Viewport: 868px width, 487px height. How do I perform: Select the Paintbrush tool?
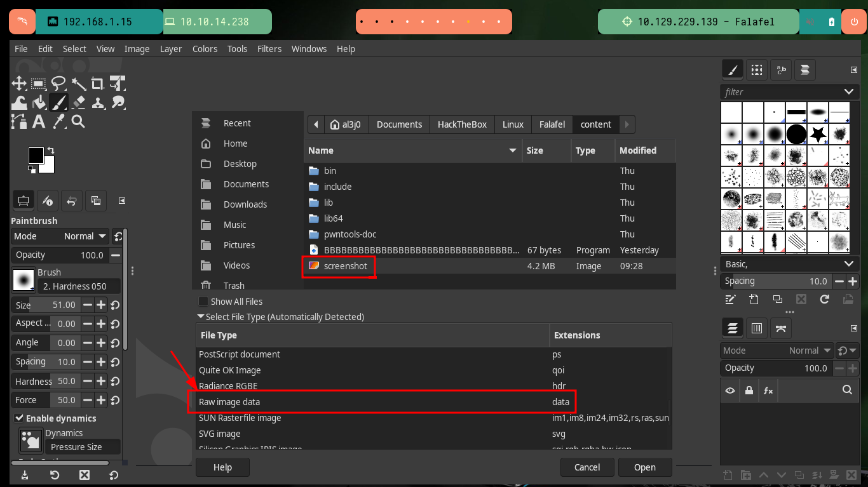[x=58, y=102]
